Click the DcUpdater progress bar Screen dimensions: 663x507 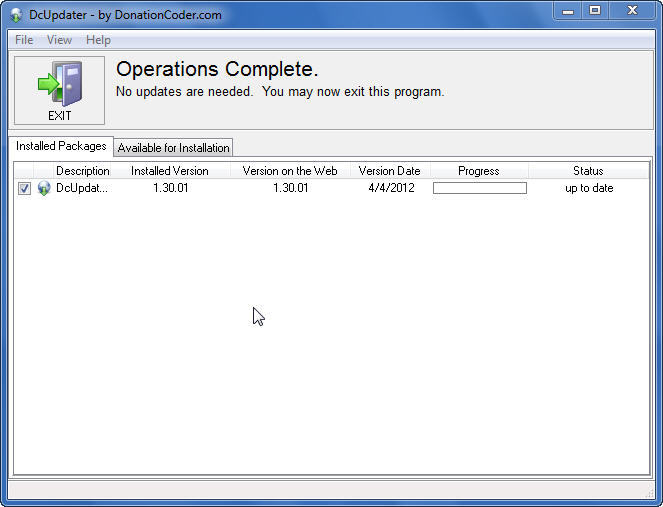click(x=480, y=188)
